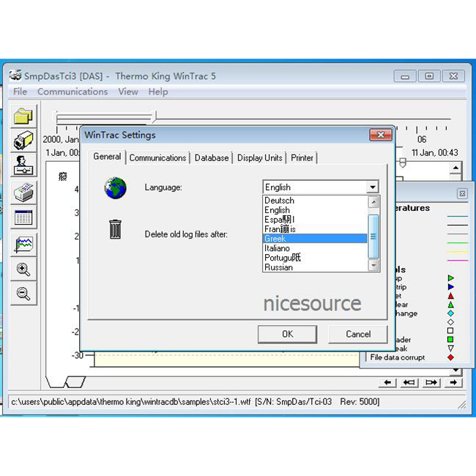Click the File data corrupt legend label
Image resolution: width=476 pixels, height=476 pixels.
point(398,357)
